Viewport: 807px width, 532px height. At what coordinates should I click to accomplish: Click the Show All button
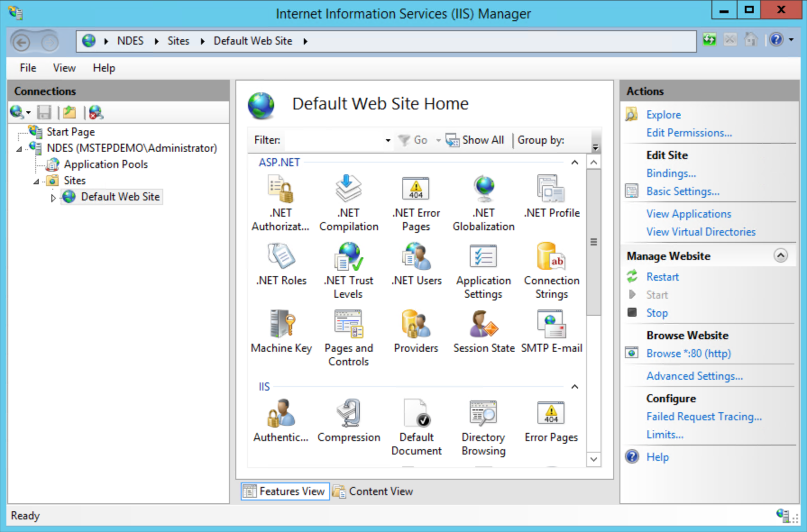475,140
